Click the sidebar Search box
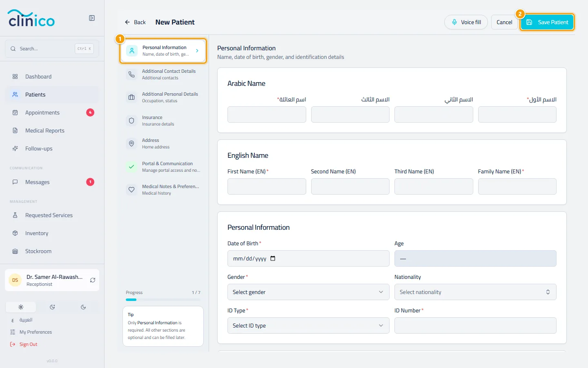The height and width of the screenshot is (368, 588). (52, 49)
